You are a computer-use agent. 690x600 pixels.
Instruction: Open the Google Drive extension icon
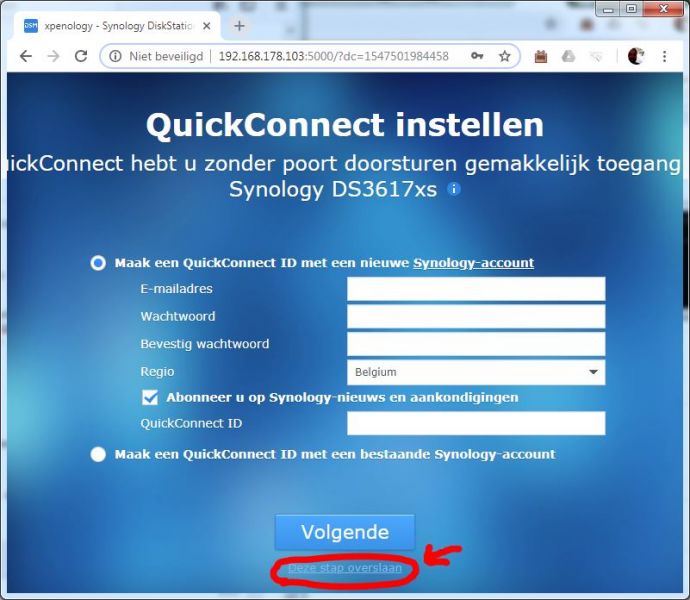coord(569,56)
